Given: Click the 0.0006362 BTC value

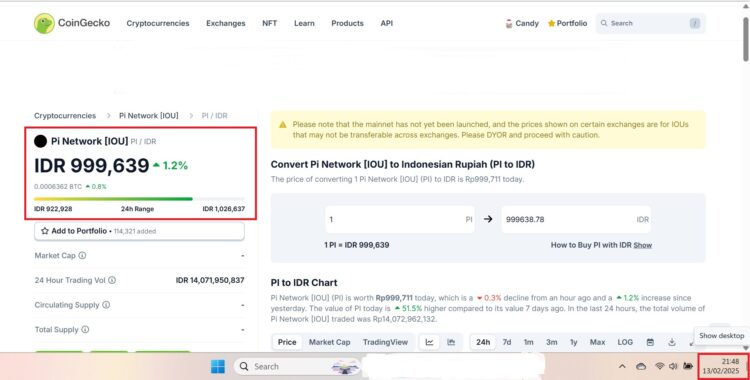Looking at the screenshot, I should pyautogui.click(x=58, y=186).
